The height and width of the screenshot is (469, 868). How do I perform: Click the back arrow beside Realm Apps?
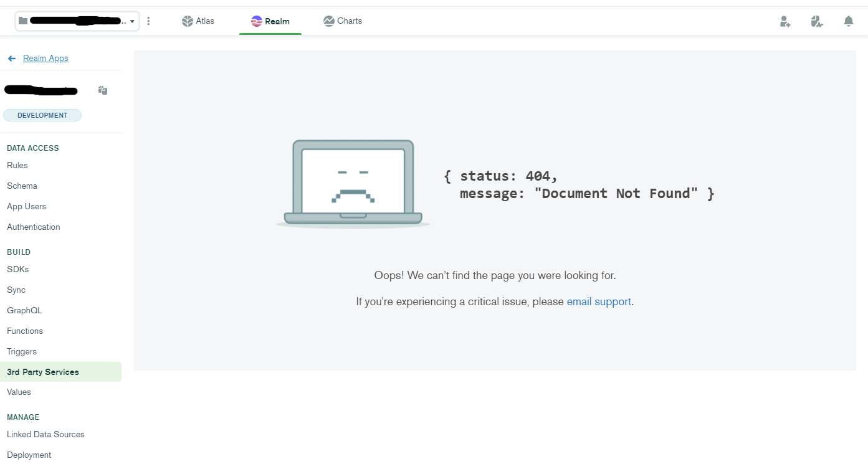point(12,59)
